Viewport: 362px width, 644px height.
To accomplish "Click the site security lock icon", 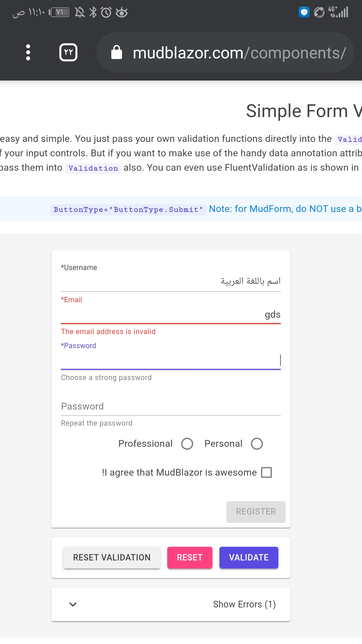I will (117, 53).
